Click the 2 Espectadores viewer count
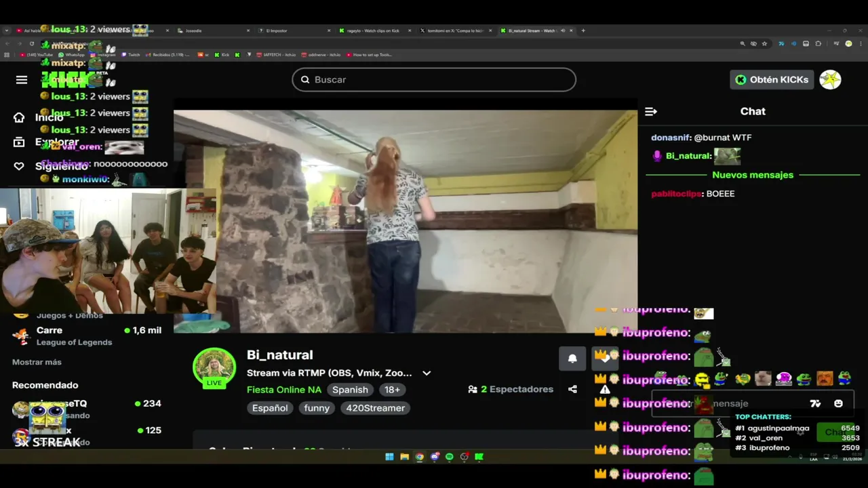The height and width of the screenshot is (488, 868). coord(511,389)
